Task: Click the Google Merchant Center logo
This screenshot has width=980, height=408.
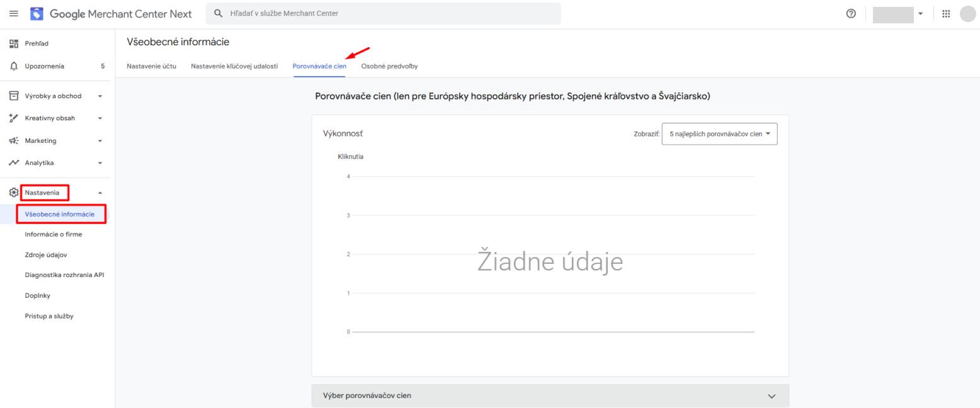Action: point(37,14)
